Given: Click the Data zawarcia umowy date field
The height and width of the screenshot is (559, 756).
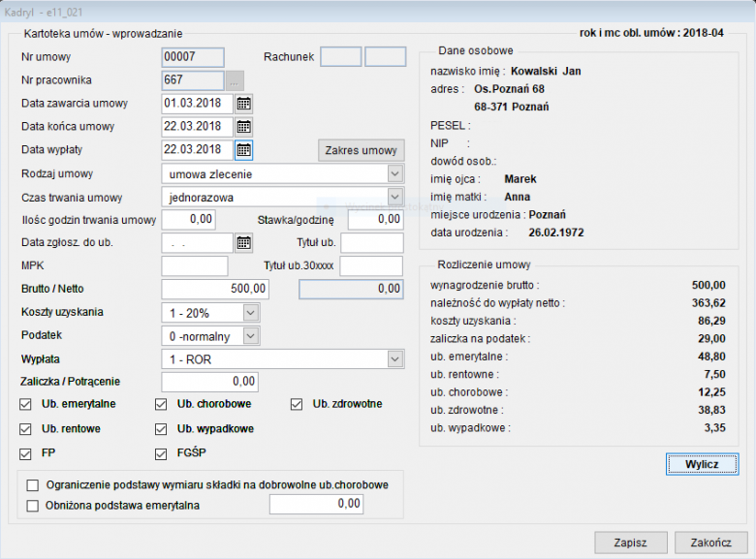Looking at the screenshot, I should pyautogui.click(x=197, y=104).
